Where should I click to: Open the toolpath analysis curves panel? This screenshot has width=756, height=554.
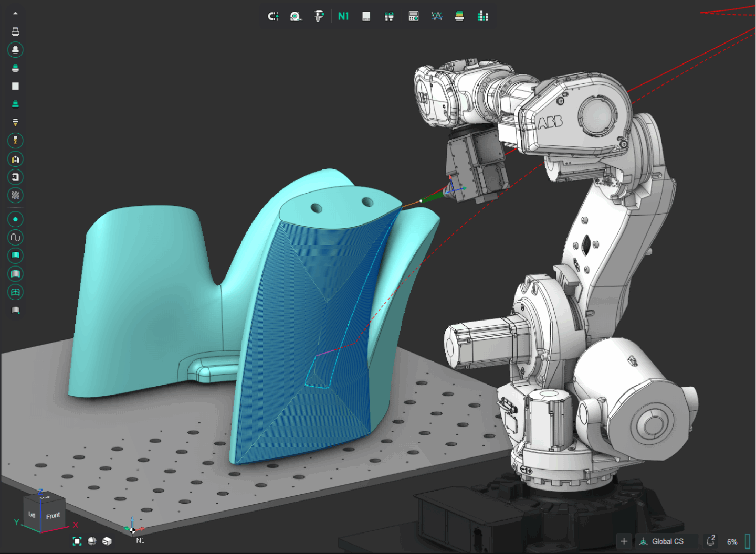pyautogui.click(x=437, y=16)
